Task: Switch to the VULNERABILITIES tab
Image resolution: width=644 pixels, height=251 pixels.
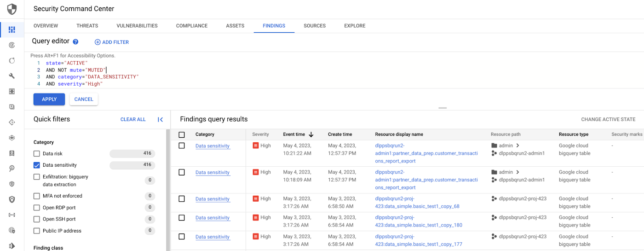Action: pyautogui.click(x=137, y=26)
